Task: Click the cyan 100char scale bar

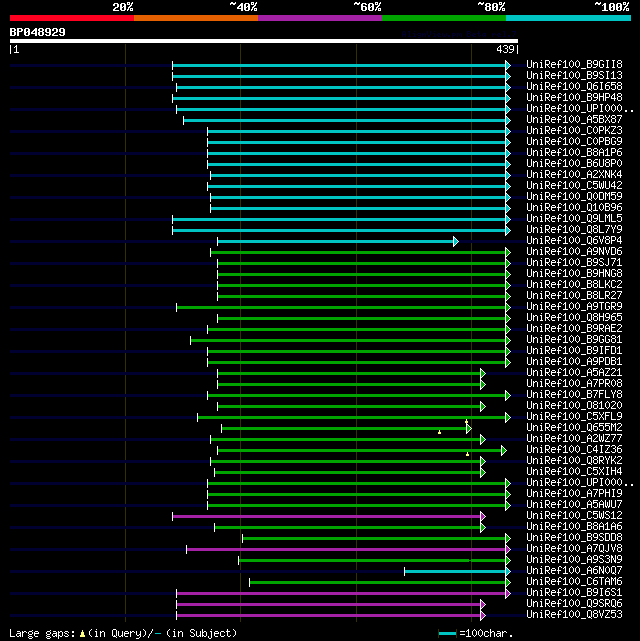Action: click(447, 634)
